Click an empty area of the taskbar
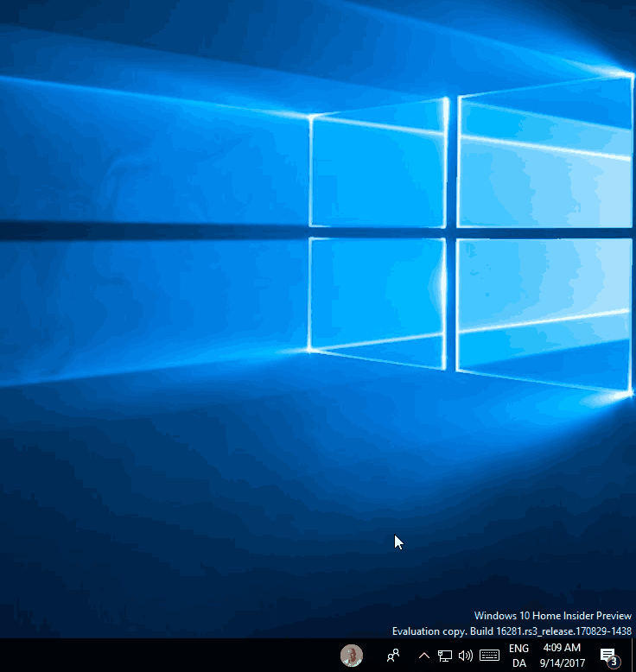 coord(173,656)
